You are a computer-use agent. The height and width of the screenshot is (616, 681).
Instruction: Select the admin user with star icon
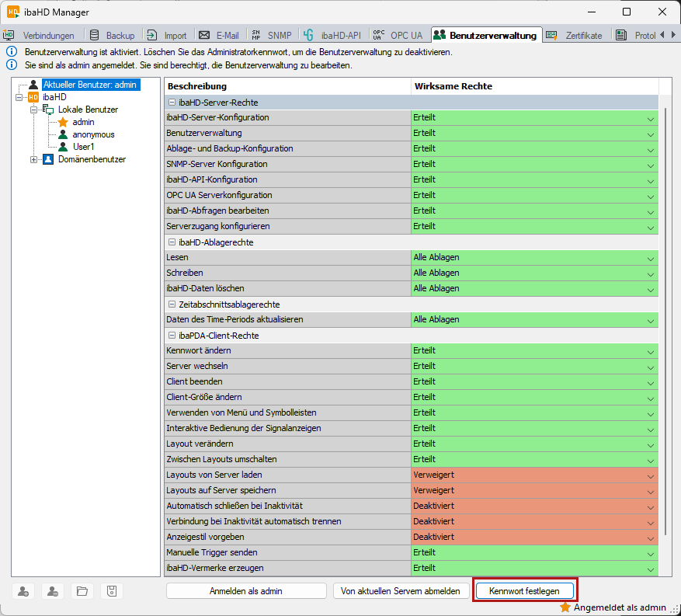pos(83,122)
